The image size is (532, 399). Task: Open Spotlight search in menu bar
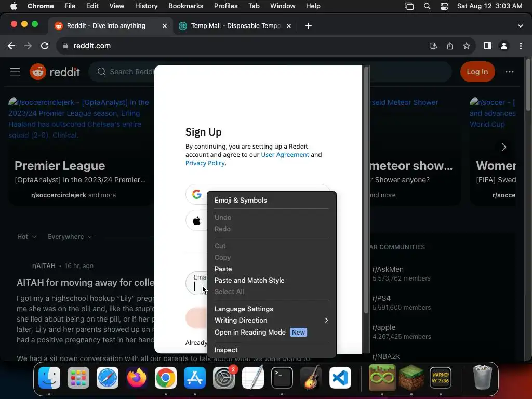coord(427,6)
